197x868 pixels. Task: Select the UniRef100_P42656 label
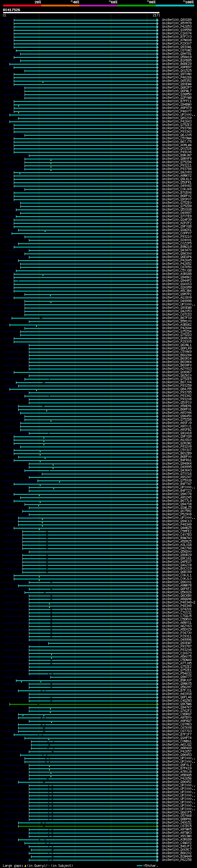tap(177, 779)
